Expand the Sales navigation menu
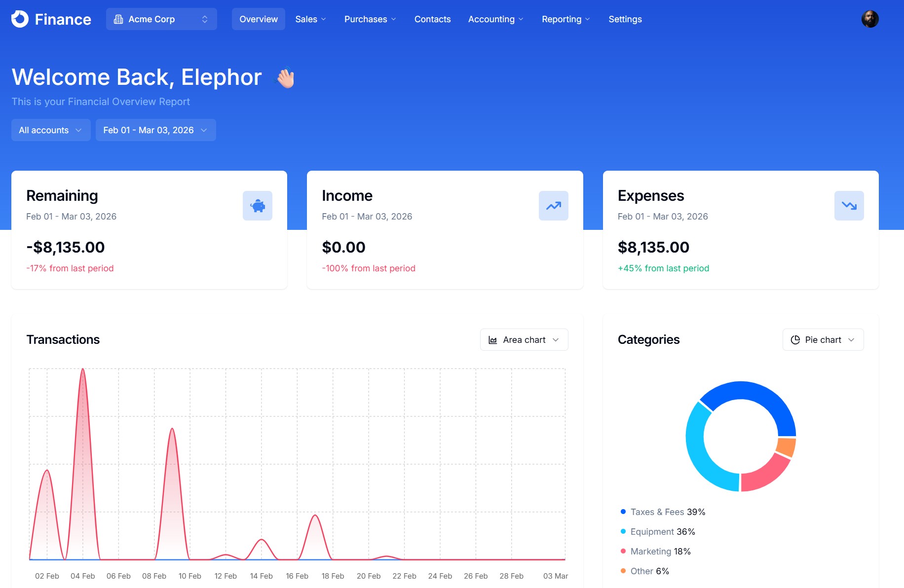The height and width of the screenshot is (588, 904). [310, 19]
